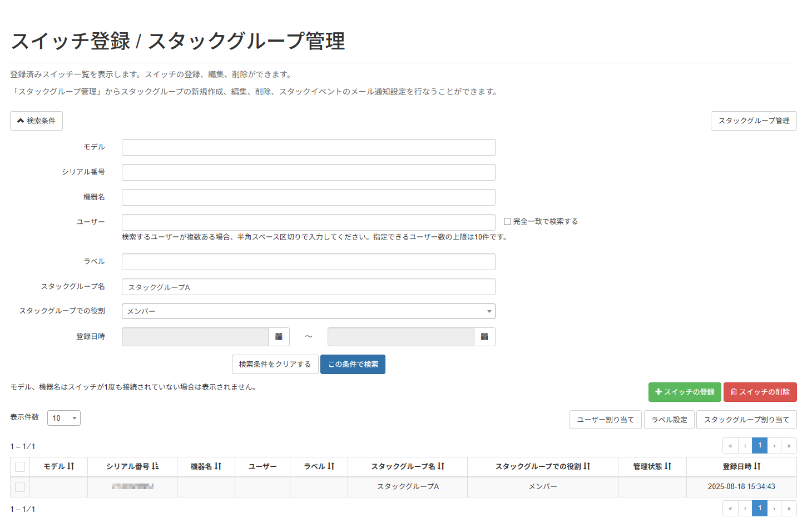
Task: Check the スタックグループA row checkbox
Action: click(20, 486)
